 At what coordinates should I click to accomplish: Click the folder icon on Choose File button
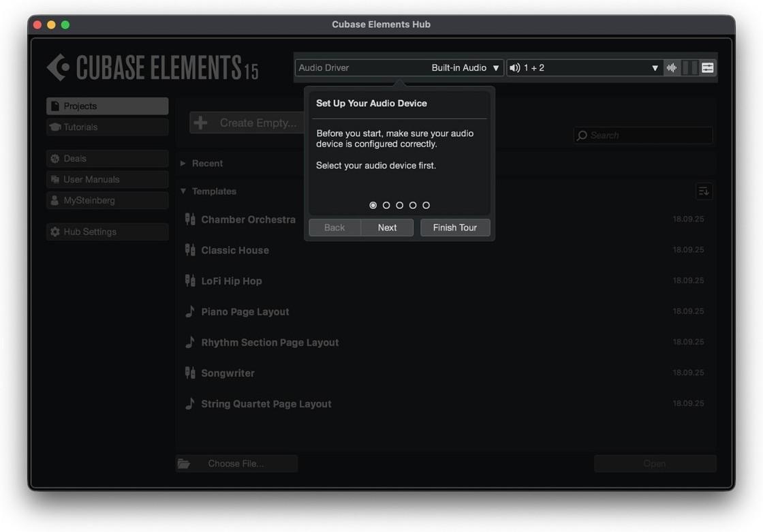(184, 463)
